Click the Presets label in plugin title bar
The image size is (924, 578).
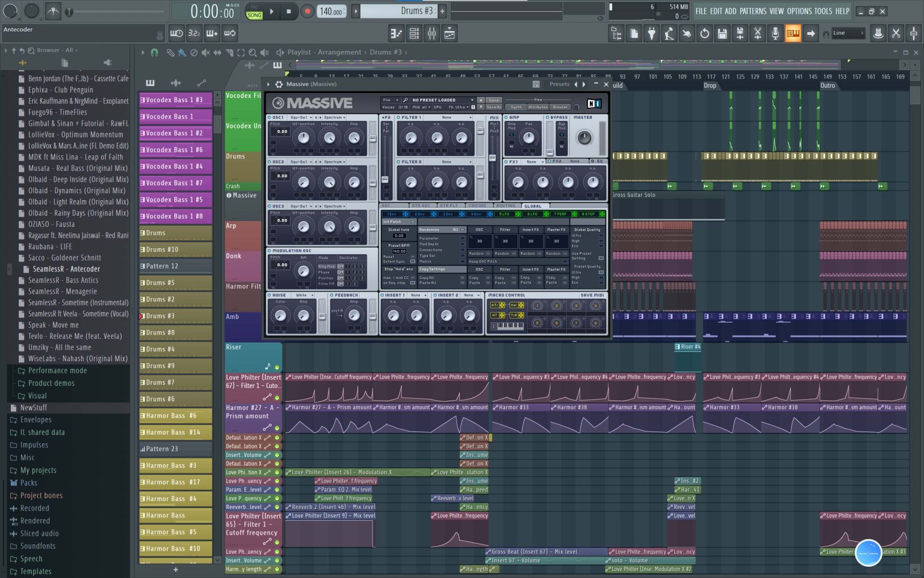pos(559,84)
